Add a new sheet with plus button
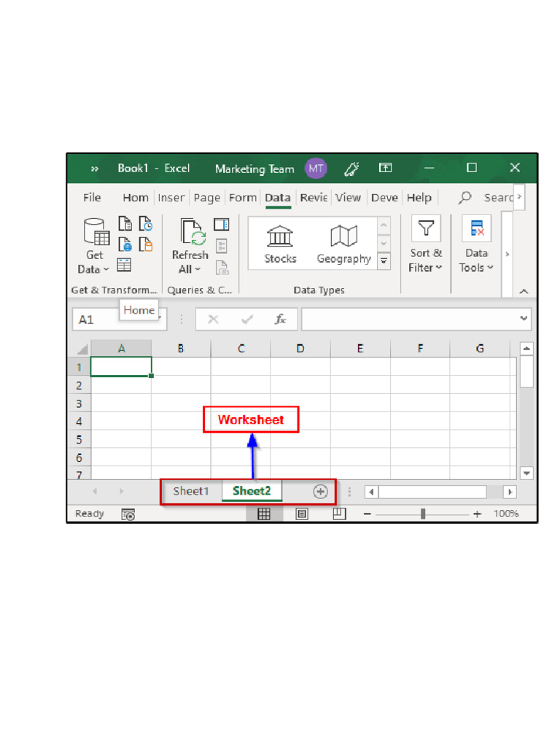The height and width of the screenshot is (747, 560). 321,492
